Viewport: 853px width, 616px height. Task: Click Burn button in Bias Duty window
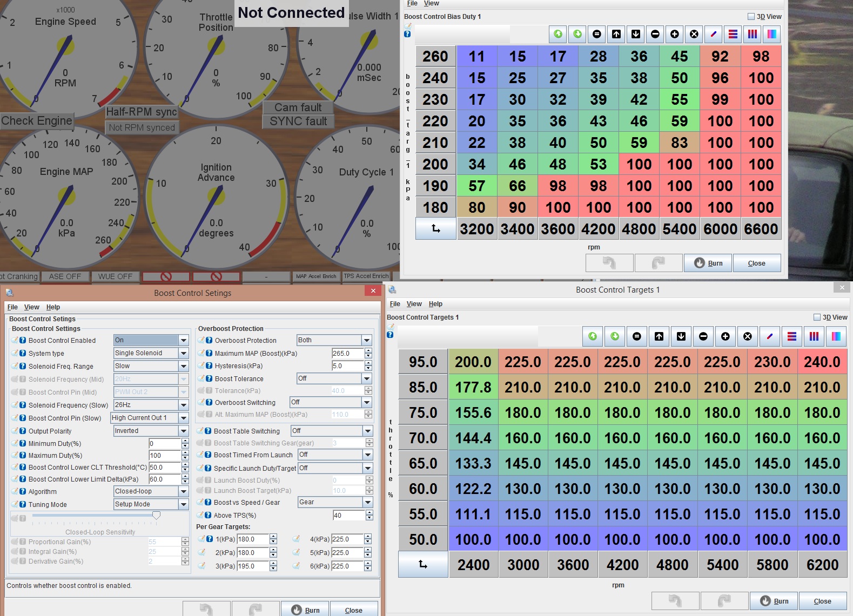708,263
